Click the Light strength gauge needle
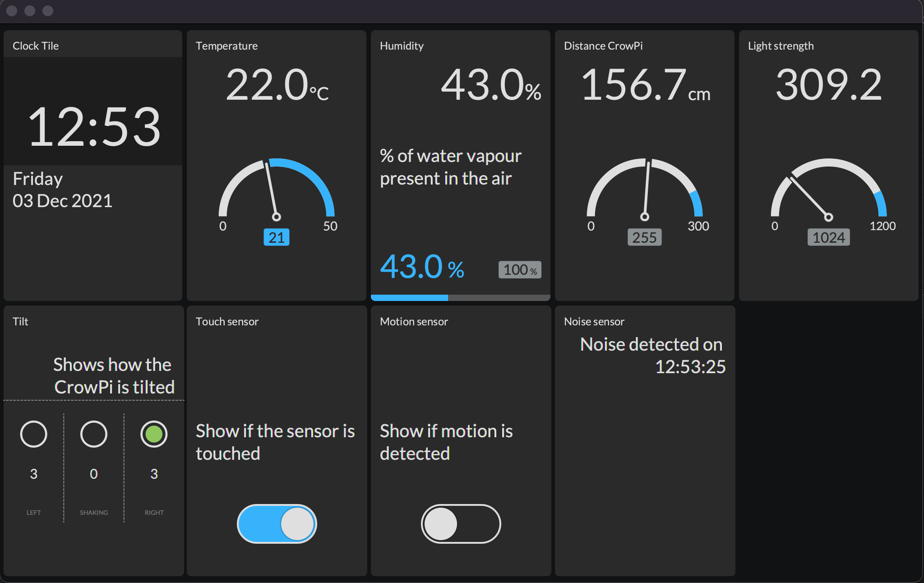This screenshot has width=924, height=583. point(810,197)
